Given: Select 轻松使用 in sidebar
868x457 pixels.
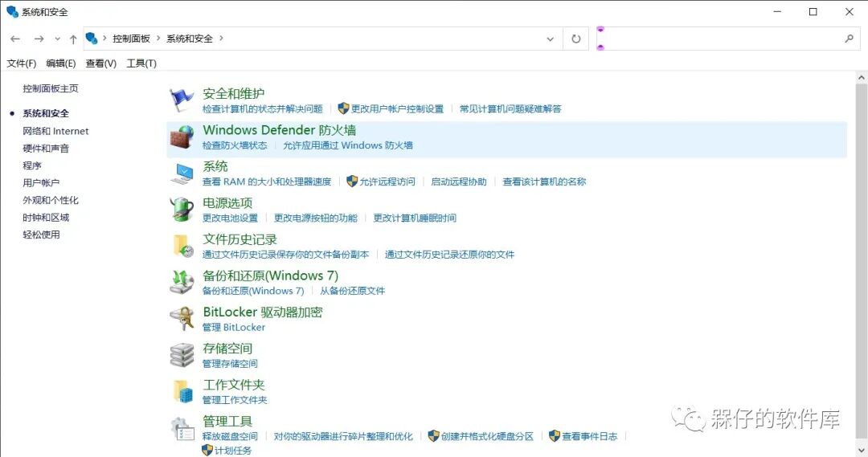Looking at the screenshot, I should tap(41, 235).
